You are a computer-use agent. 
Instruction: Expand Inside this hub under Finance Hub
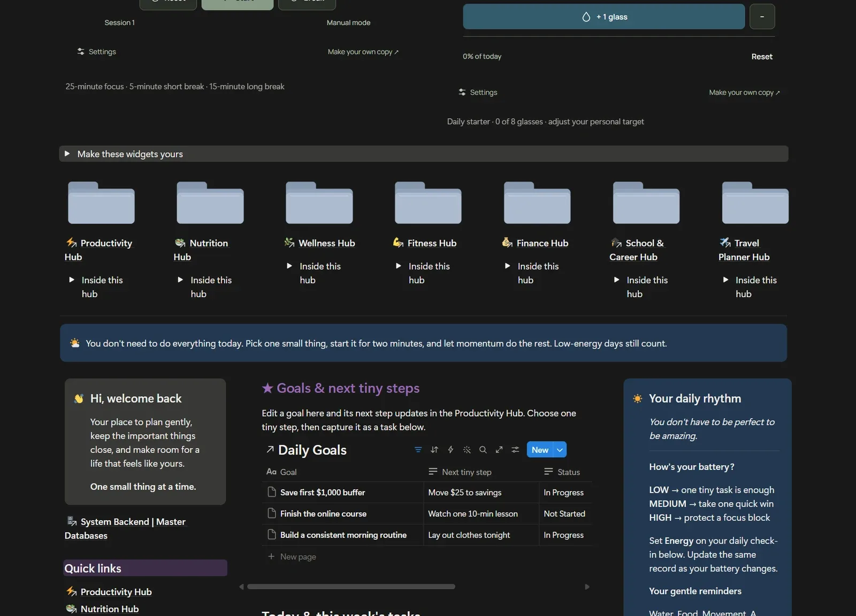[508, 266]
